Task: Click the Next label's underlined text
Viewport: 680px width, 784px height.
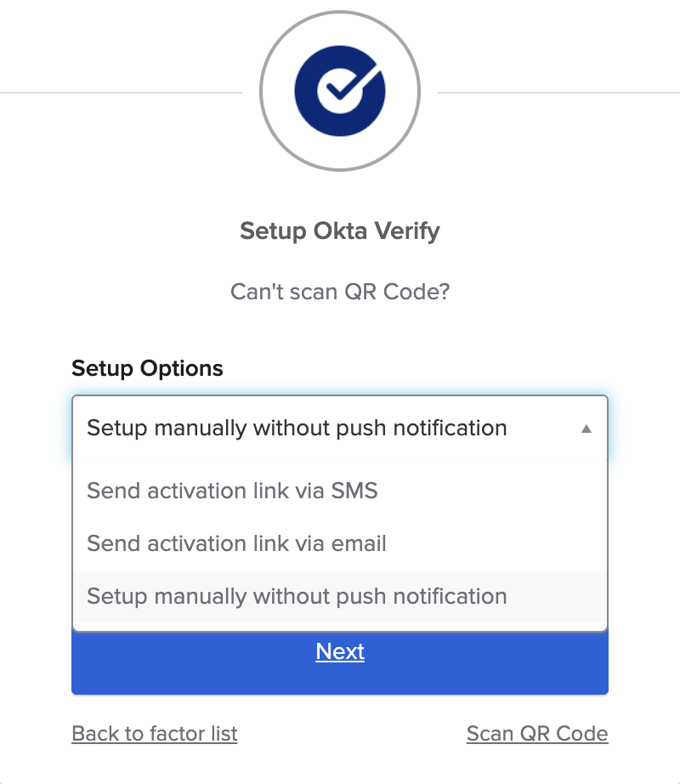Action: coord(340,651)
